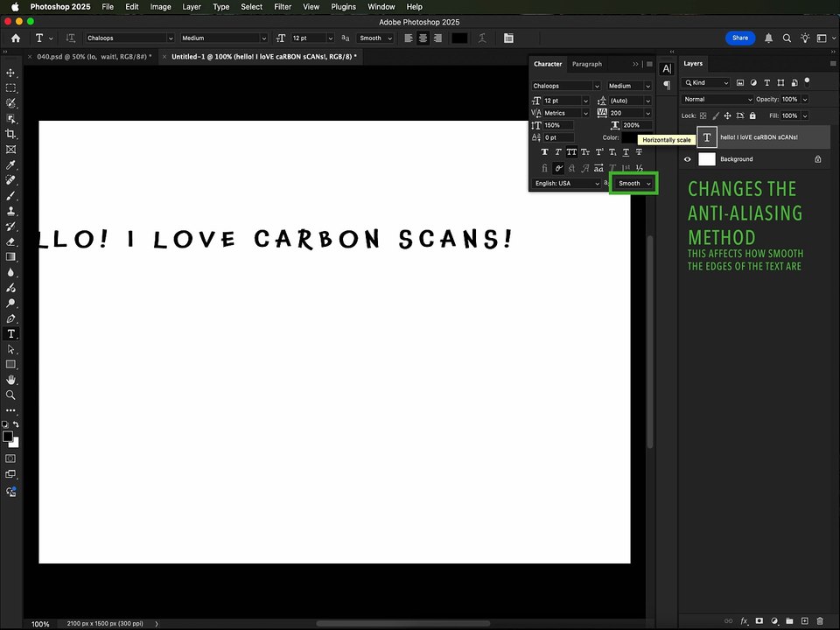This screenshot has width=840, height=630.
Task: Switch to the Paragraph panel tab
Action: click(x=586, y=64)
